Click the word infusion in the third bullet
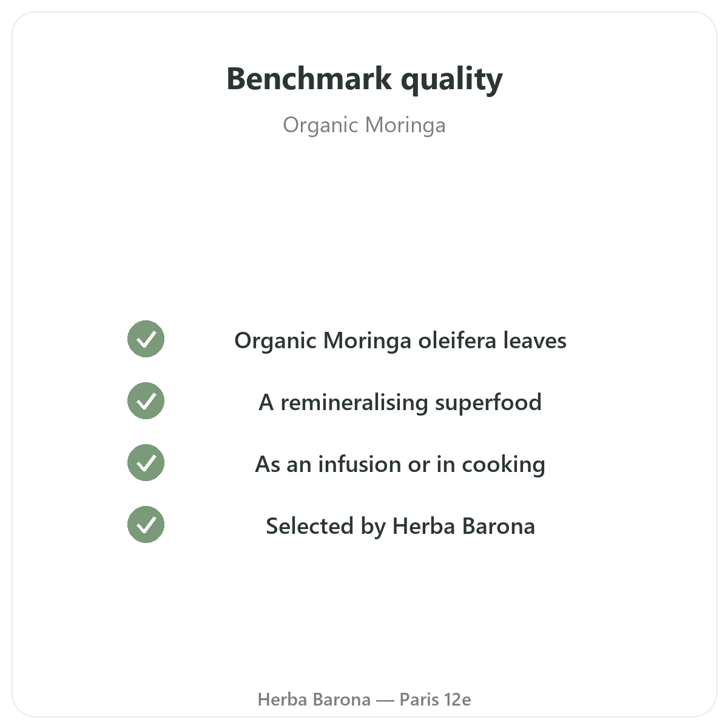Image resolution: width=728 pixels, height=728 pixels. [360, 464]
